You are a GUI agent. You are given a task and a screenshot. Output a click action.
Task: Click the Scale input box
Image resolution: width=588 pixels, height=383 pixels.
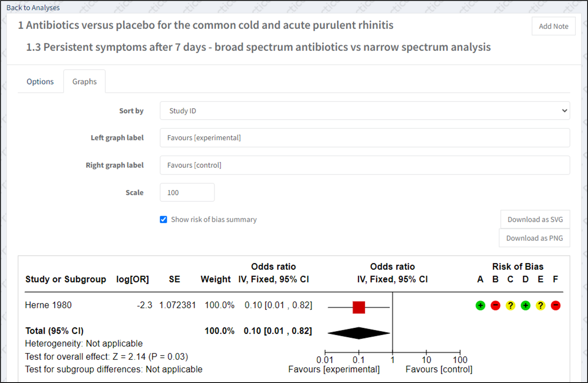click(187, 193)
